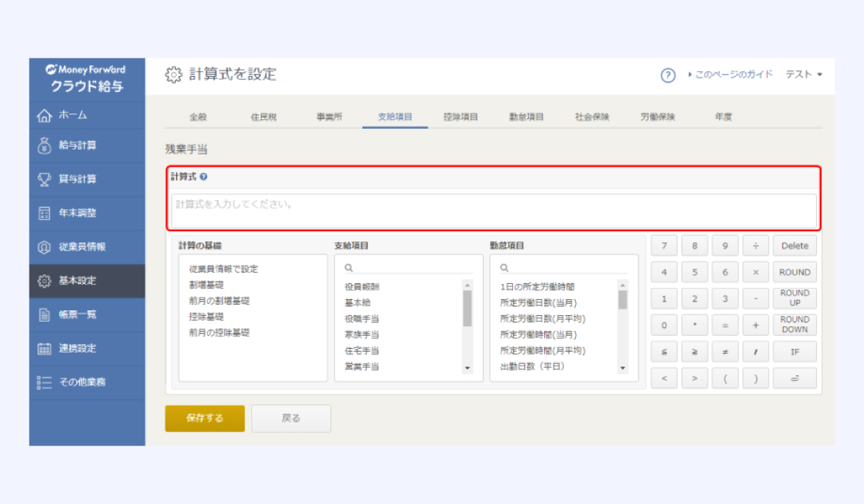This screenshot has width=864, height=504.
Task: Click Money Forward クラウド給与 logo
Action: 86,78
